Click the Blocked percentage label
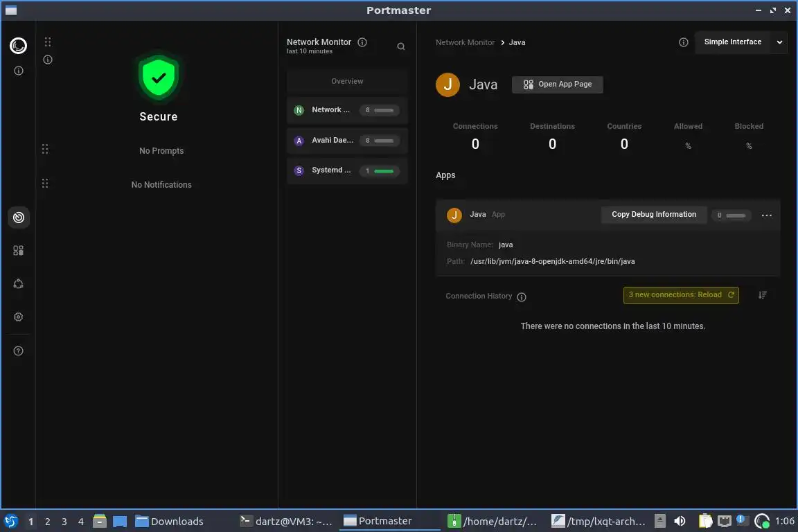This screenshot has height=532, width=798. point(749,126)
